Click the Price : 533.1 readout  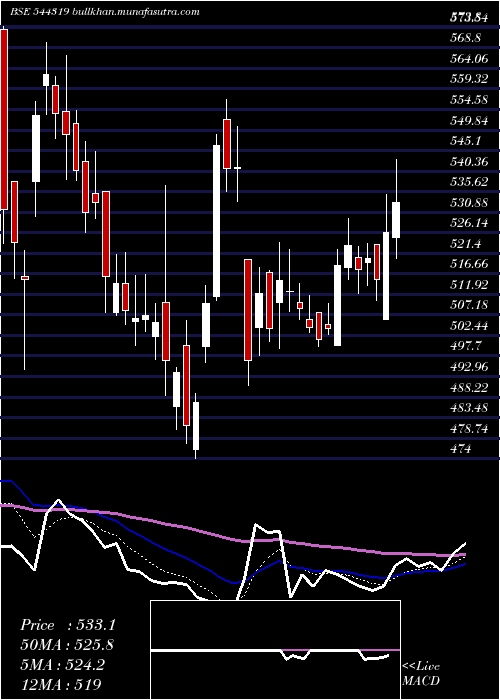pos(68,625)
